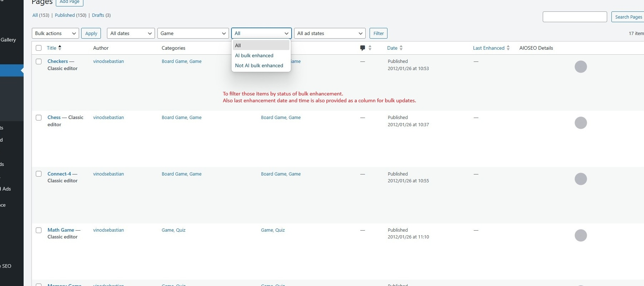
Task: Click the AIOSEO score circle for Checkers
Action: pos(580,67)
